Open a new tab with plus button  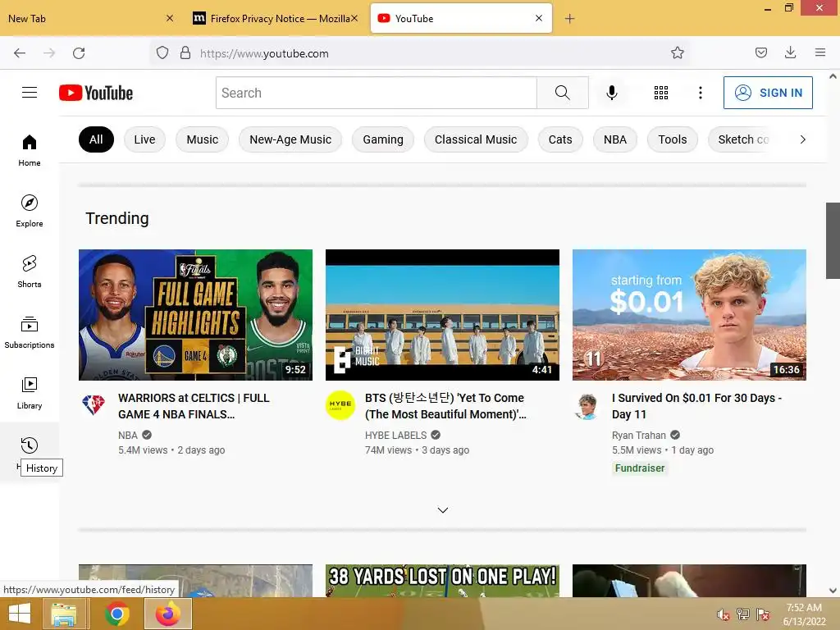coord(569,19)
